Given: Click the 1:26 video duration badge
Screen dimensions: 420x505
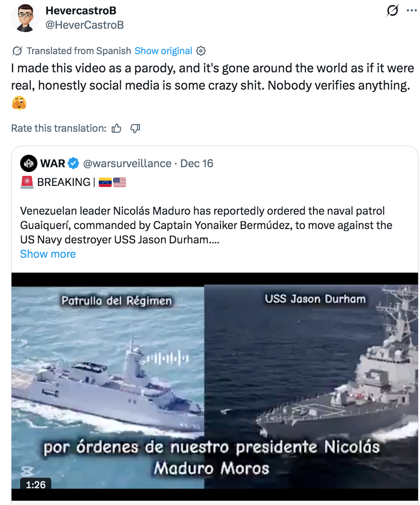Looking at the screenshot, I should 35,484.
